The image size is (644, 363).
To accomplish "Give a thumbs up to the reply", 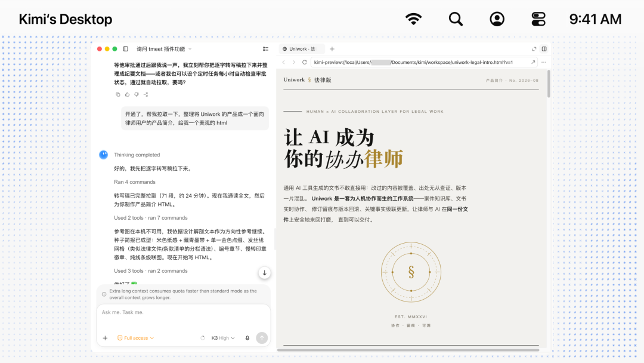I will click(x=128, y=94).
